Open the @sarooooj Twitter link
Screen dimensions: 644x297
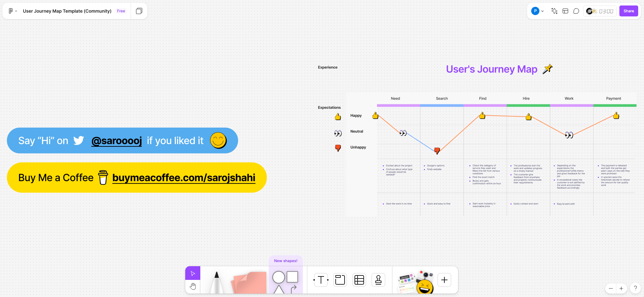pyautogui.click(x=117, y=141)
